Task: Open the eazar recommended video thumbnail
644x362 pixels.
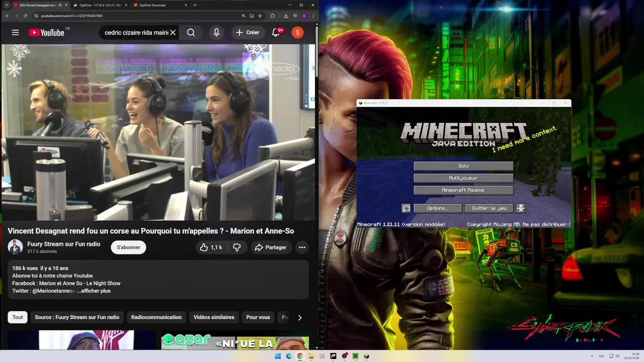Action: tap(235, 340)
